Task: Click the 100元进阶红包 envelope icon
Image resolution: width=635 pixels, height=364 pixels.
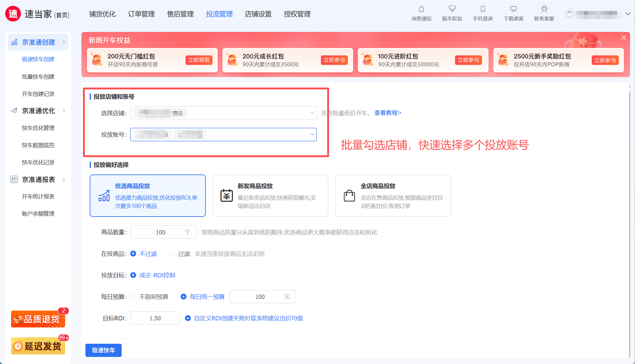Action: pos(368,60)
